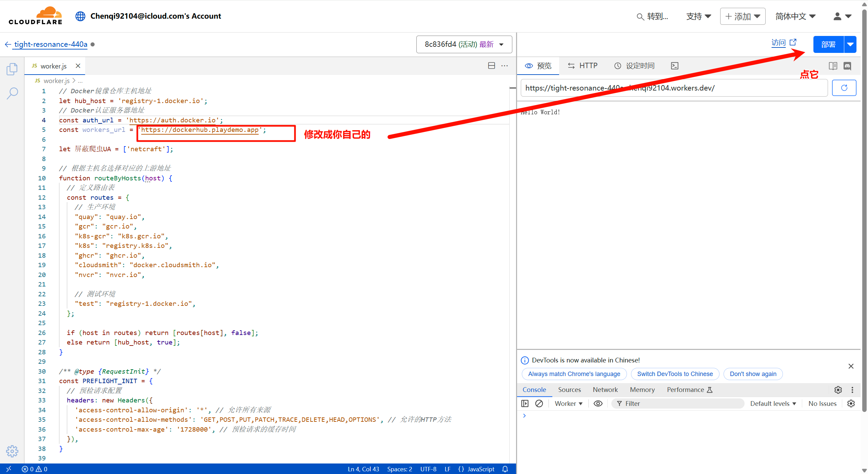Click the No Issues indicator
Image resolution: width=868 pixels, height=474 pixels.
(822, 403)
